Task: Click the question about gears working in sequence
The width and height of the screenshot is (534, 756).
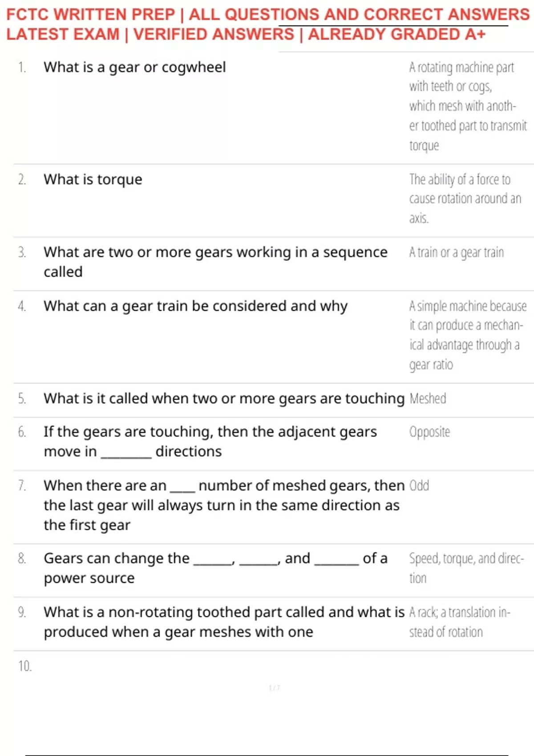Action: (x=215, y=261)
